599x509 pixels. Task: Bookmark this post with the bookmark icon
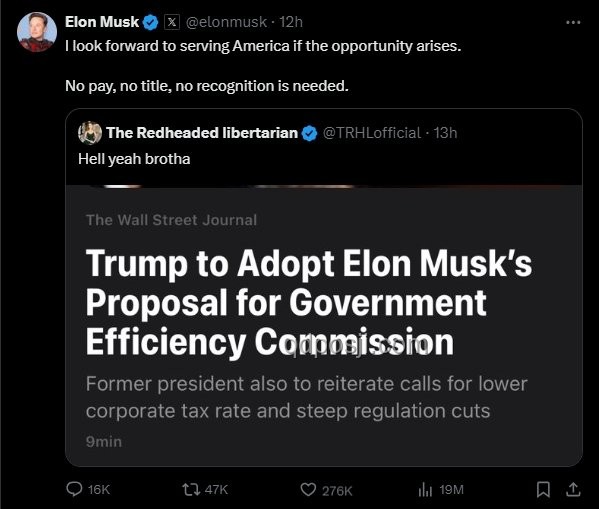click(x=543, y=490)
